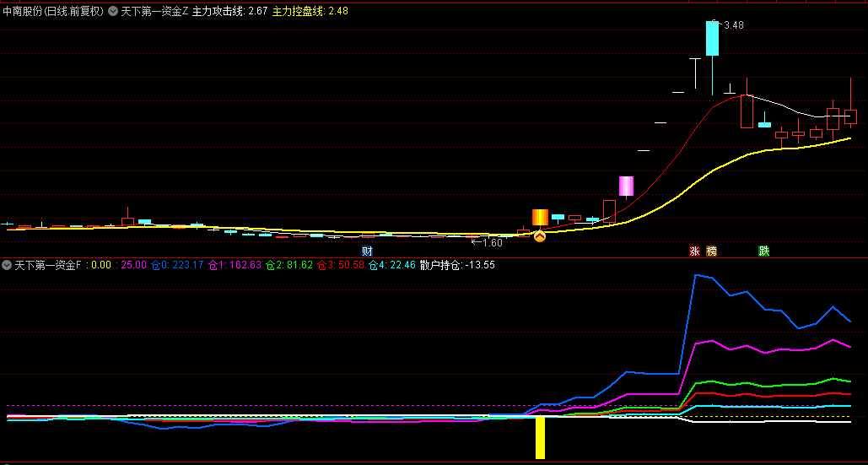The image size is (868, 465).
Task: Click the green 跌 marker
Action: tap(763, 251)
